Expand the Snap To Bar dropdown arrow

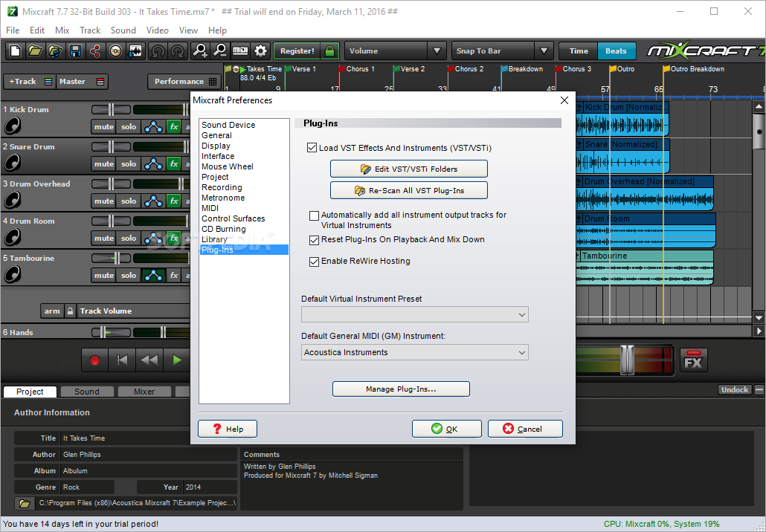[544, 51]
